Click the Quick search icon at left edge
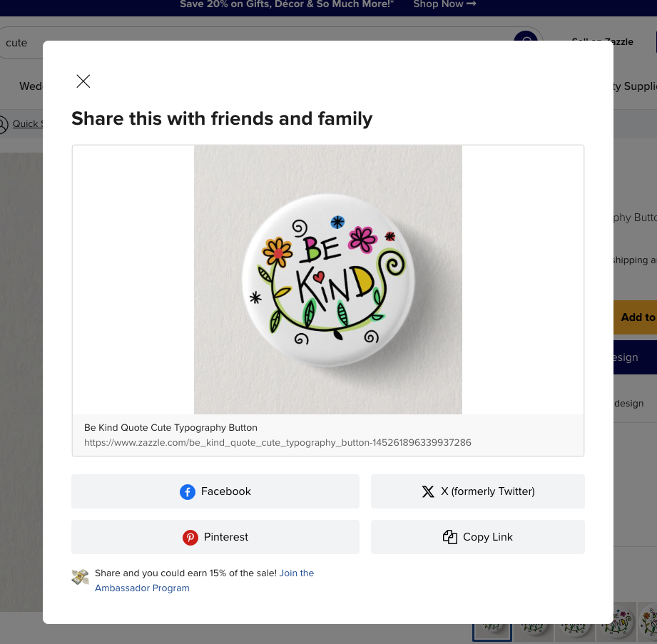This screenshot has height=644, width=657. (4, 124)
